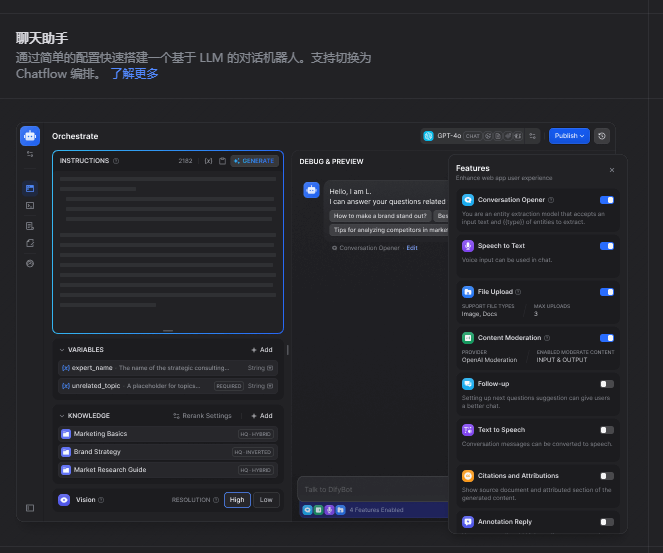This screenshot has width=663, height=553.
Task: Disable the Speech to Text toggle
Action: (607, 246)
